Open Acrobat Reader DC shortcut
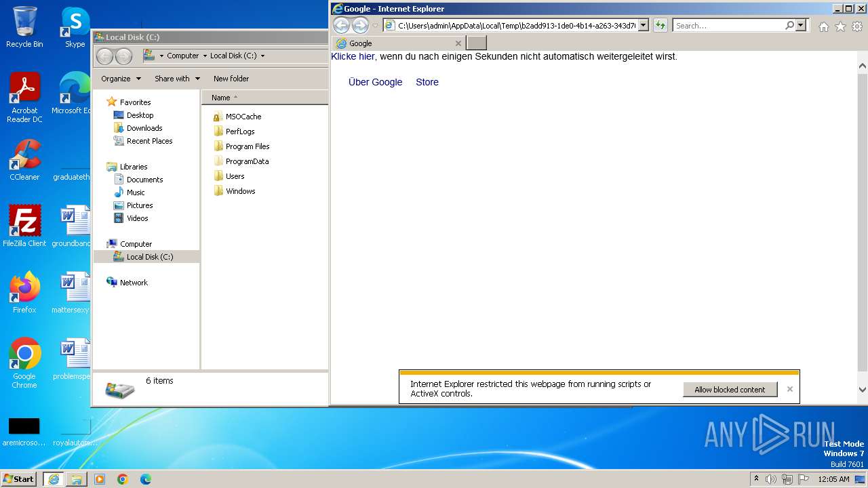The height and width of the screenshot is (488, 868). [x=24, y=98]
